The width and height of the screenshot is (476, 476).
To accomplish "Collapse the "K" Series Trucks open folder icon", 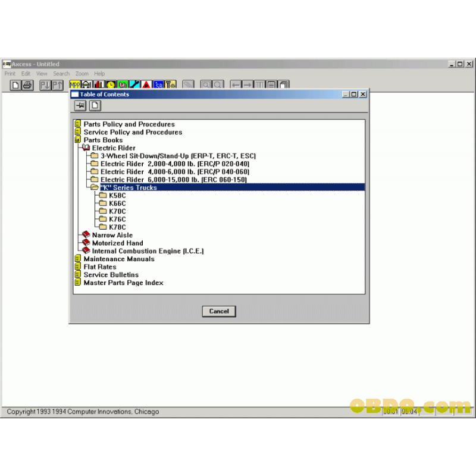I will point(95,187).
